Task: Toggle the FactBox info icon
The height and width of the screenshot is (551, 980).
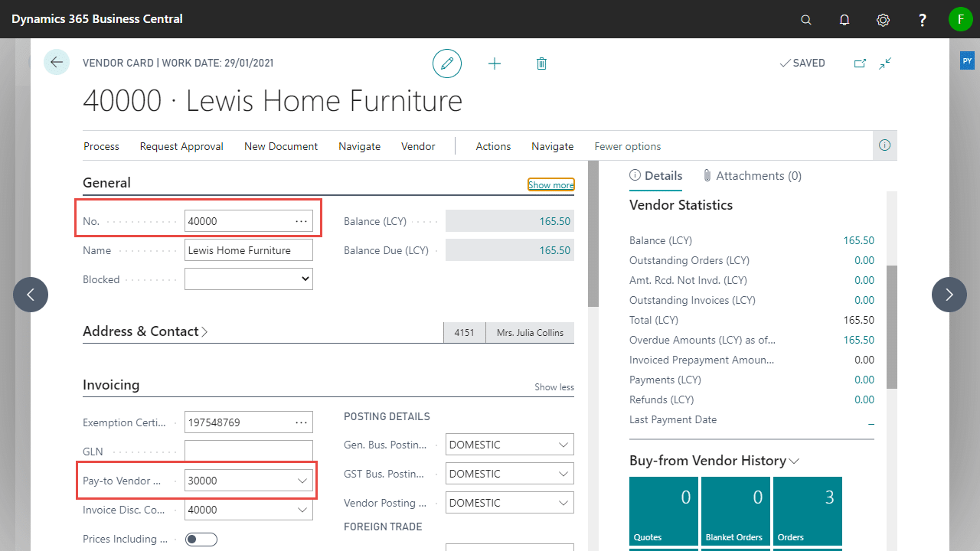Action: tap(885, 145)
